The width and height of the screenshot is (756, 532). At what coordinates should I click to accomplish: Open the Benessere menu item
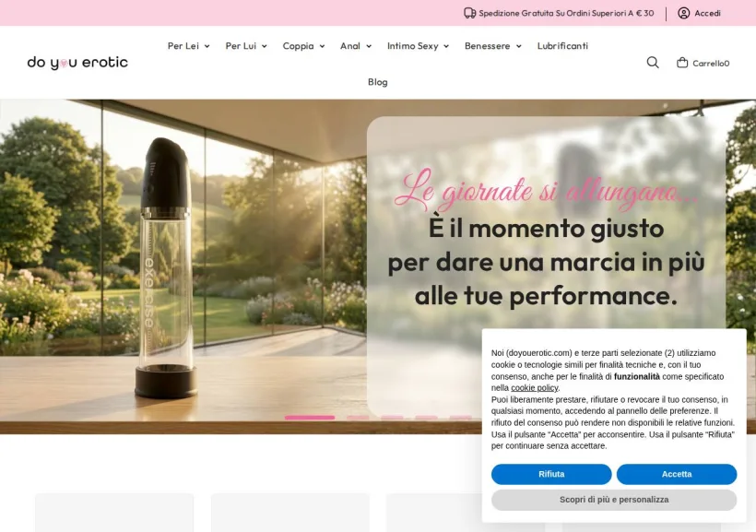click(x=488, y=46)
